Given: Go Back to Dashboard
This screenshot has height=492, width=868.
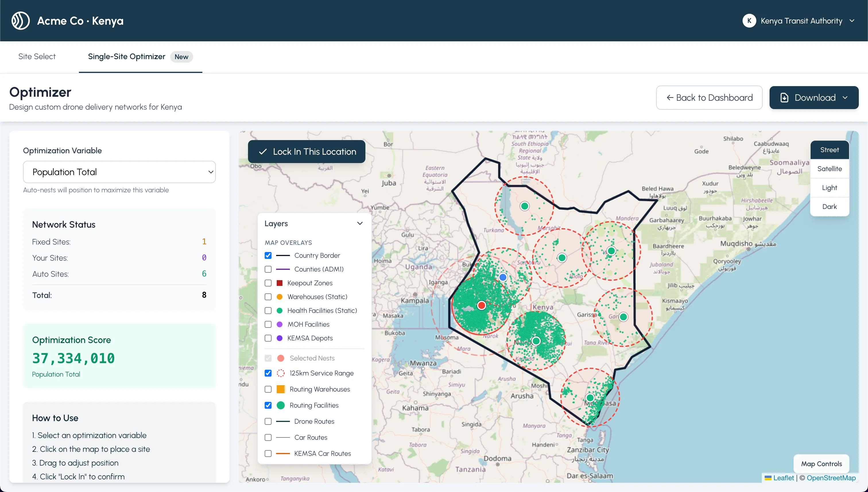Looking at the screenshot, I should (x=709, y=98).
